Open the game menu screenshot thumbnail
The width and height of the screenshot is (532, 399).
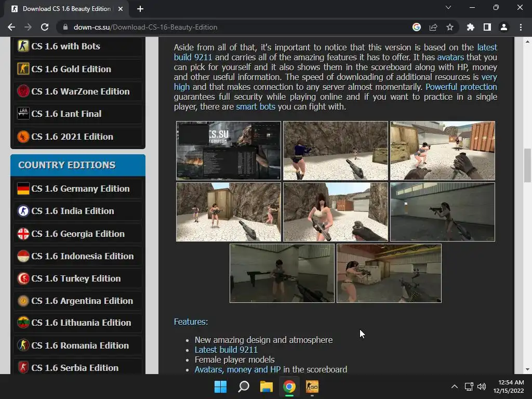pyautogui.click(x=229, y=150)
